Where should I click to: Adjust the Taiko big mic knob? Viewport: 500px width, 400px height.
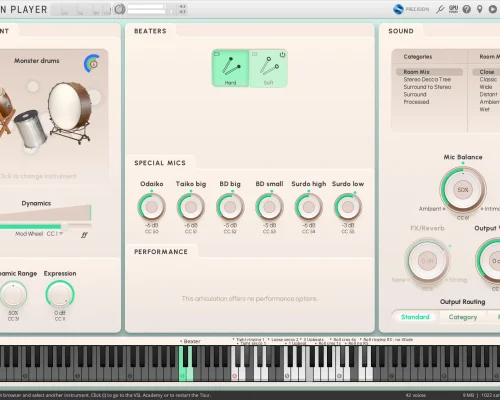[191, 207]
